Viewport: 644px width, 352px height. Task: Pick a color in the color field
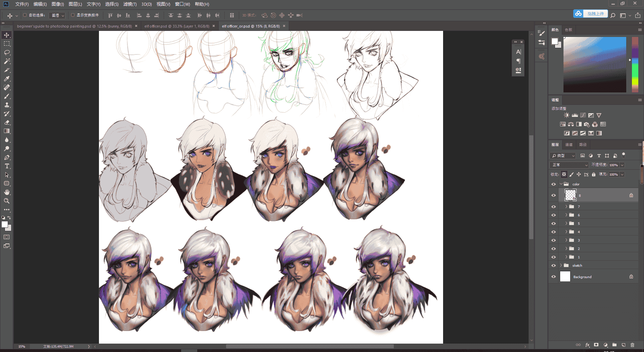tap(595, 64)
